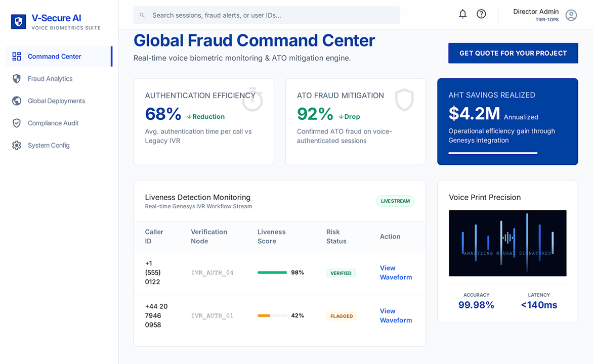Click the System Config gear icon
Image resolution: width=593 pixels, height=364 pixels.
[17, 145]
